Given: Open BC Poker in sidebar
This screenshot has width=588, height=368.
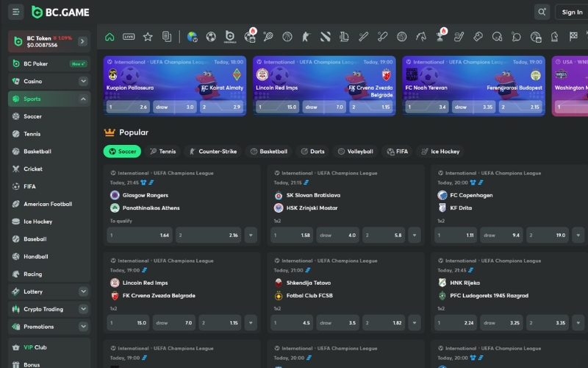Looking at the screenshot, I should (x=49, y=64).
